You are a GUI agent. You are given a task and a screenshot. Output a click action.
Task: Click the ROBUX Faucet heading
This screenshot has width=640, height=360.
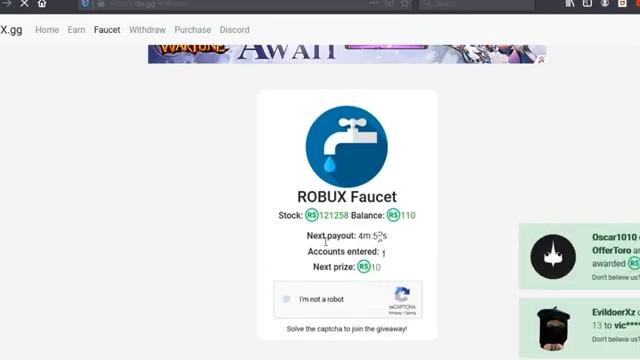[x=347, y=197]
